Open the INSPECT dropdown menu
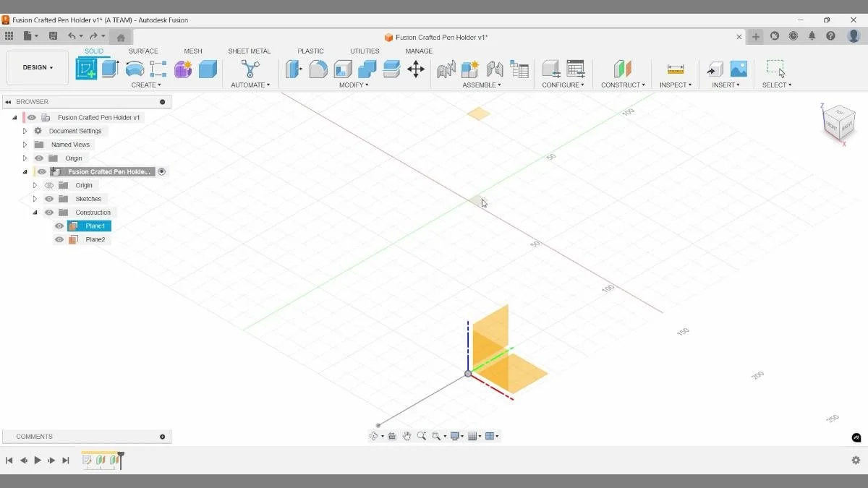Viewport: 868px width, 488px height. [x=676, y=85]
